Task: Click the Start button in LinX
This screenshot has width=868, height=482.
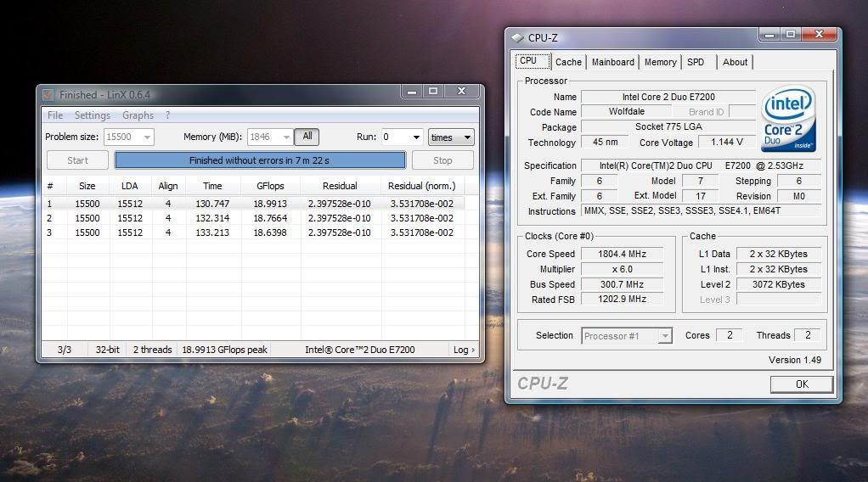Action: pyautogui.click(x=77, y=160)
